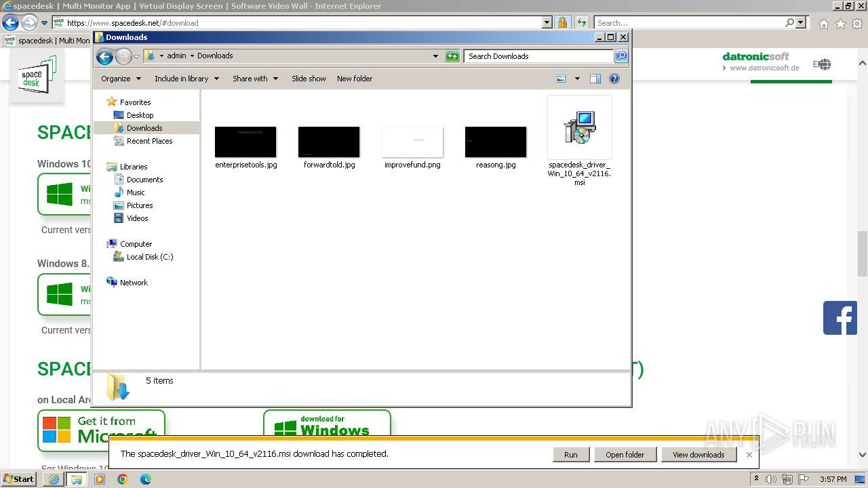The width and height of the screenshot is (868, 488).
Task: Open the Include in library menu
Action: click(x=186, y=79)
